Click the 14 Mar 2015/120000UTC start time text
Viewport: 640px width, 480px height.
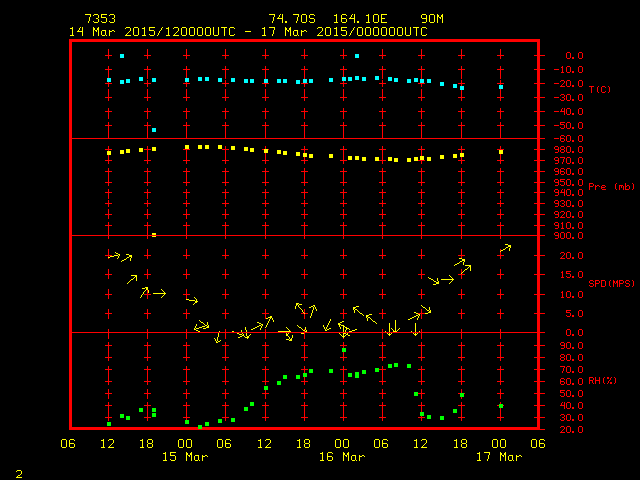coord(147,32)
